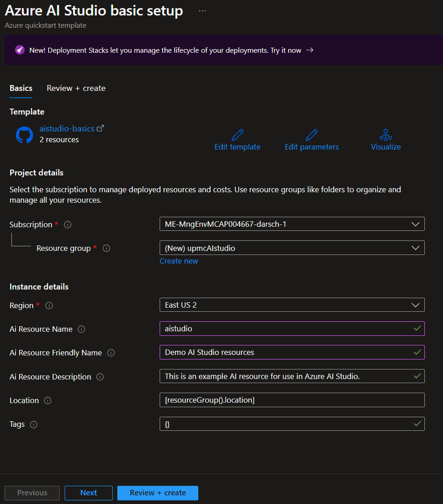Switch to the Basics tab
This screenshot has height=504, width=443.
tap(21, 88)
